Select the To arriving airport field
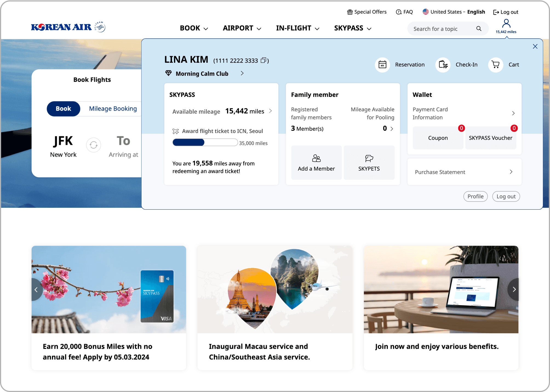The height and width of the screenshot is (392, 550). 124,146
